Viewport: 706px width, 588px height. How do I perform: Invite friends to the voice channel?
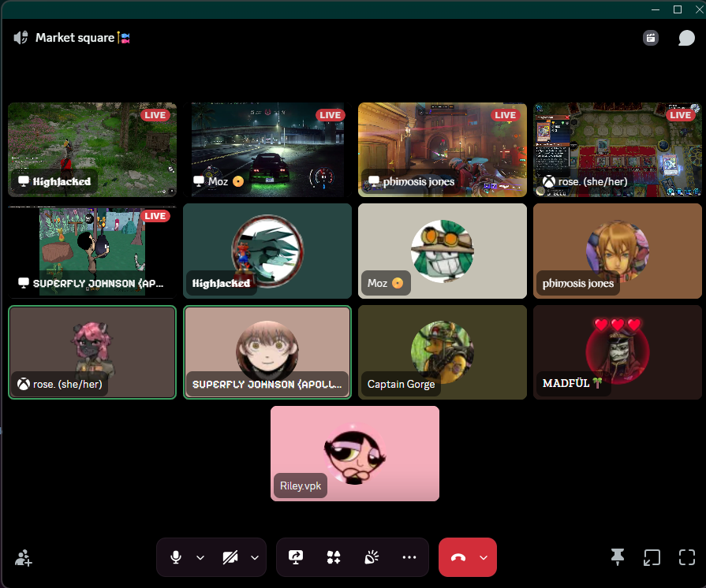click(24, 558)
